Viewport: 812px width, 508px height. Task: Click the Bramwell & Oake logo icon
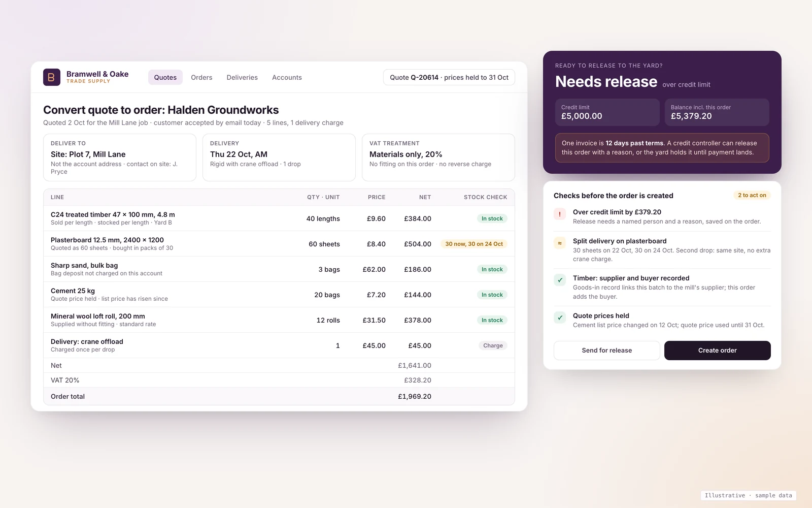tap(52, 77)
